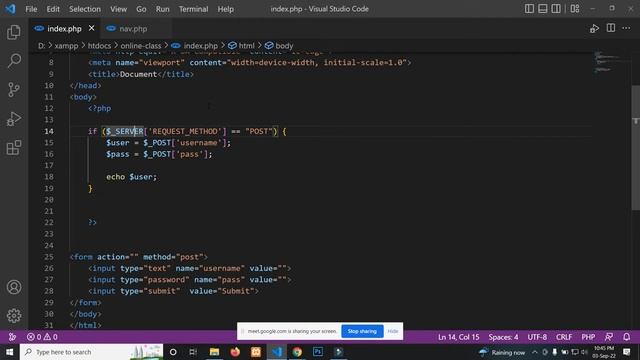Open the Edit menu

coord(53,9)
